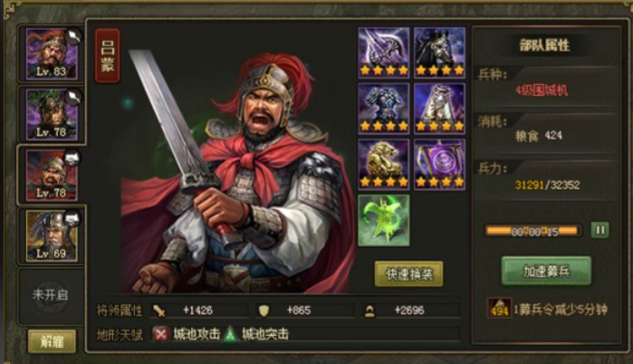Image resolution: width=633 pixels, height=364 pixels.
Task: Click the 加速募兵 speed recruit button
Action: (546, 271)
